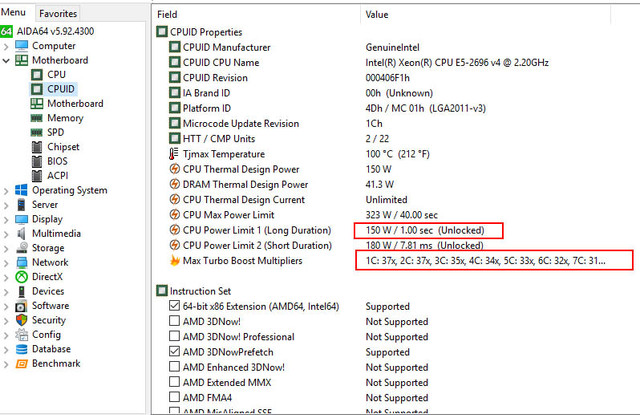Select the Multimedia icon in the tree

click(x=20, y=233)
